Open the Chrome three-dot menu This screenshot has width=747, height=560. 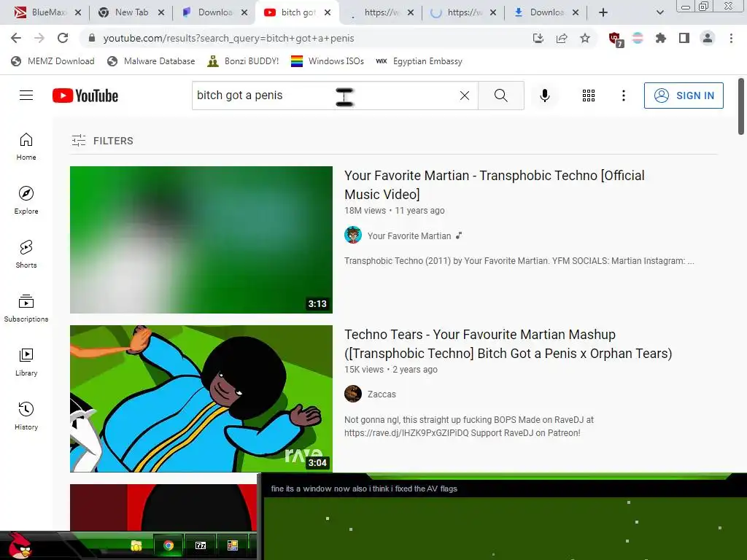click(x=731, y=38)
